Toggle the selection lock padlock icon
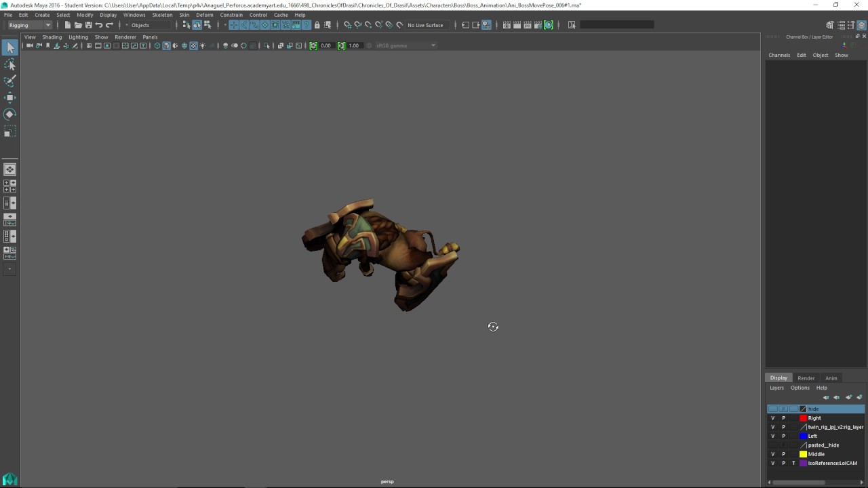The width and height of the screenshot is (868, 488). 317,25
